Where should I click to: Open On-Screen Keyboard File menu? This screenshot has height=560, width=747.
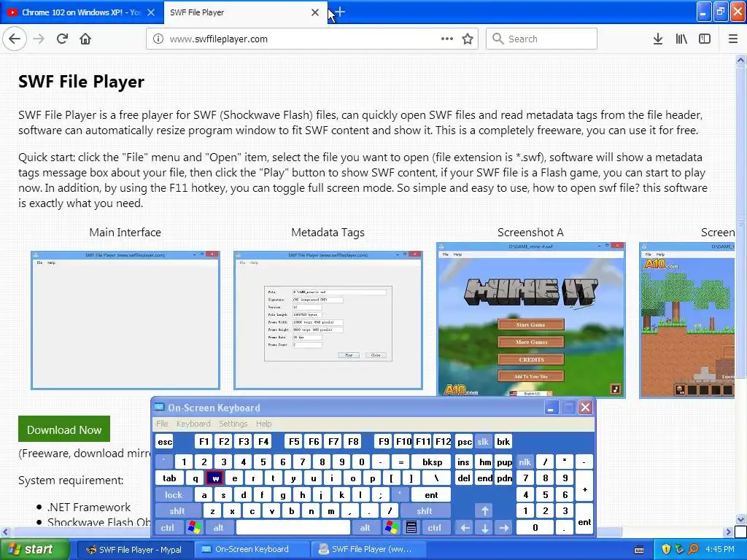[x=162, y=424]
